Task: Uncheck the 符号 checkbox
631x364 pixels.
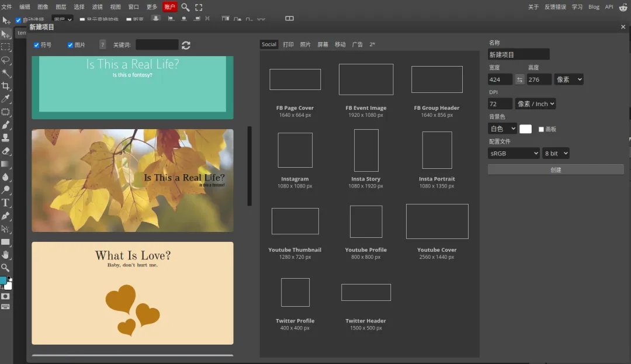Action: click(x=37, y=45)
